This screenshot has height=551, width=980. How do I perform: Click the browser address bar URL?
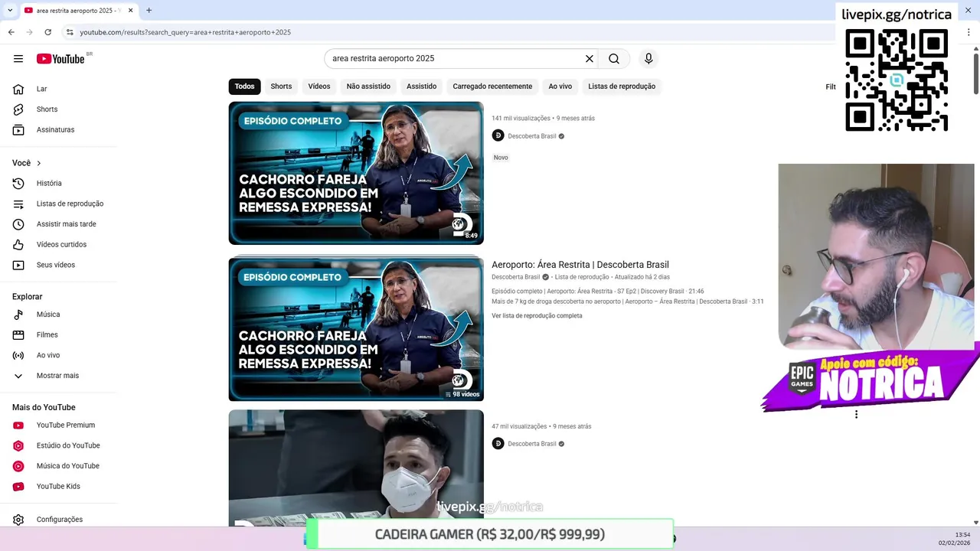coord(185,32)
